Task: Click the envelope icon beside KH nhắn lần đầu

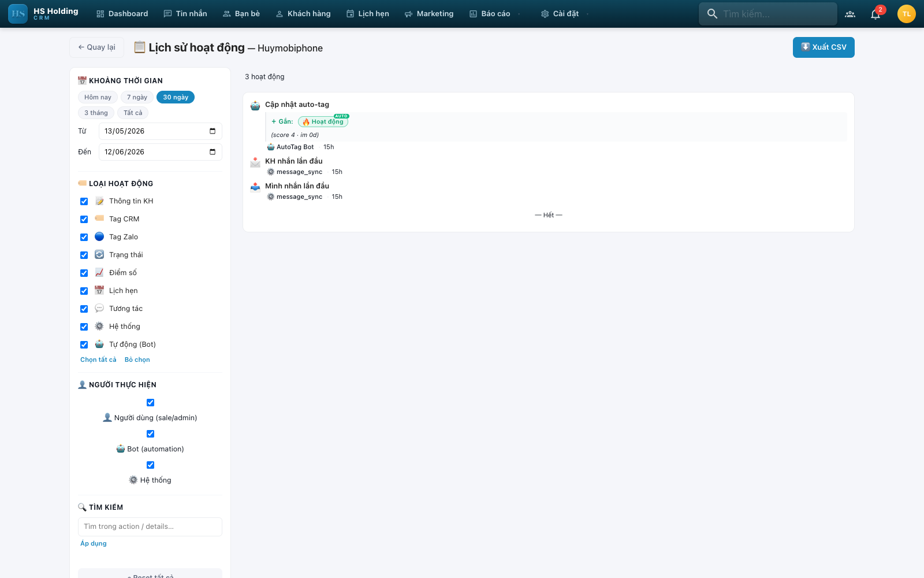Action: coord(255,162)
